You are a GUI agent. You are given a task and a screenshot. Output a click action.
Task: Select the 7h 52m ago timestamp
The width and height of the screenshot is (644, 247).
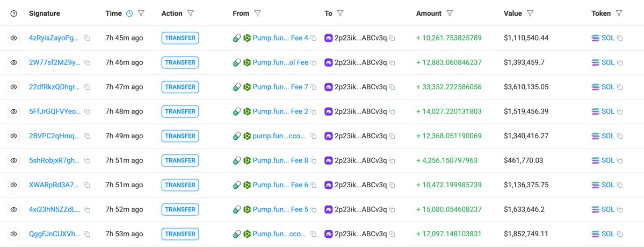click(125, 209)
